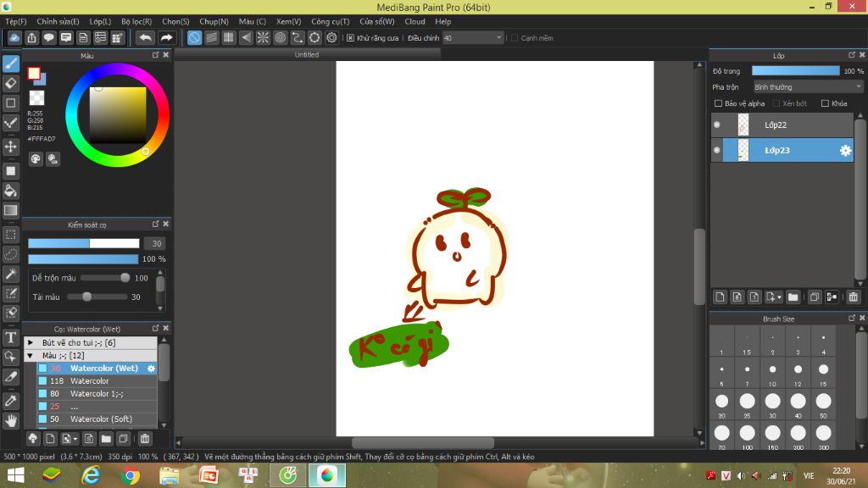Open snap settings gear in the toolbar
The width and height of the screenshot is (868, 488).
click(331, 37)
